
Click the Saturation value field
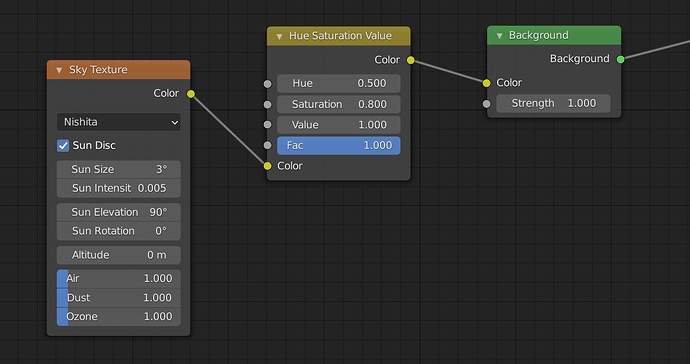[339, 104]
